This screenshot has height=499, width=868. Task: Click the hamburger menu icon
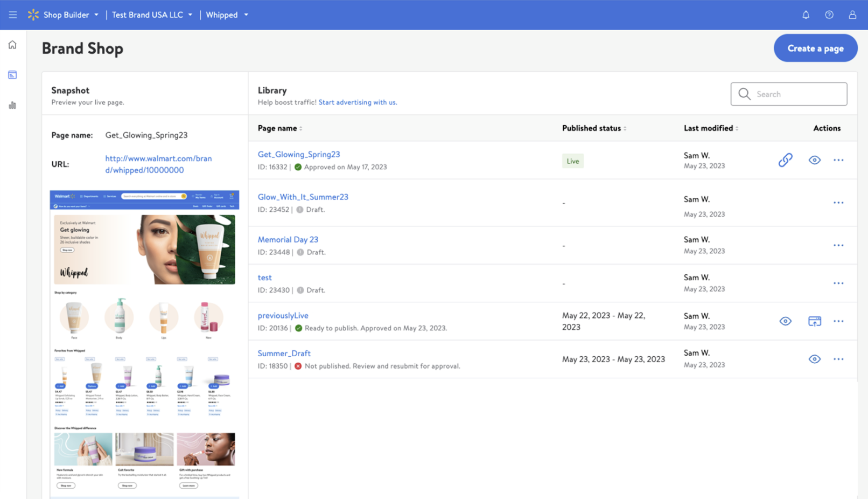(13, 15)
